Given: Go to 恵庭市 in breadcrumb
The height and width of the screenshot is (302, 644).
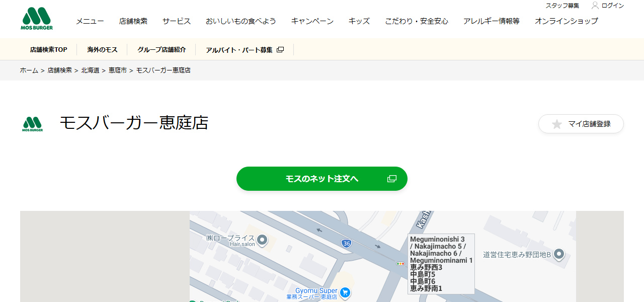Looking at the screenshot, I should pyautogui.click(x=118, y=70).
